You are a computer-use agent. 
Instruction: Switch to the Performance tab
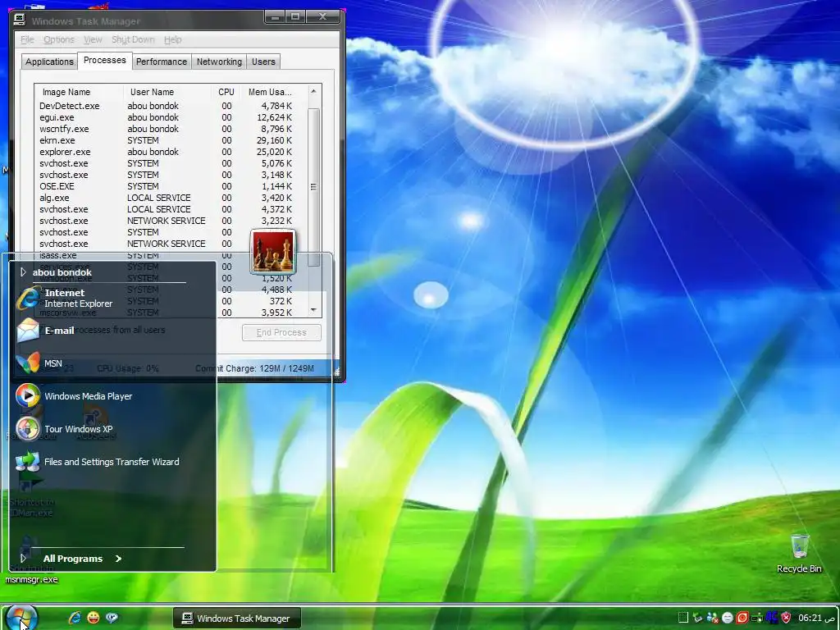162,62
